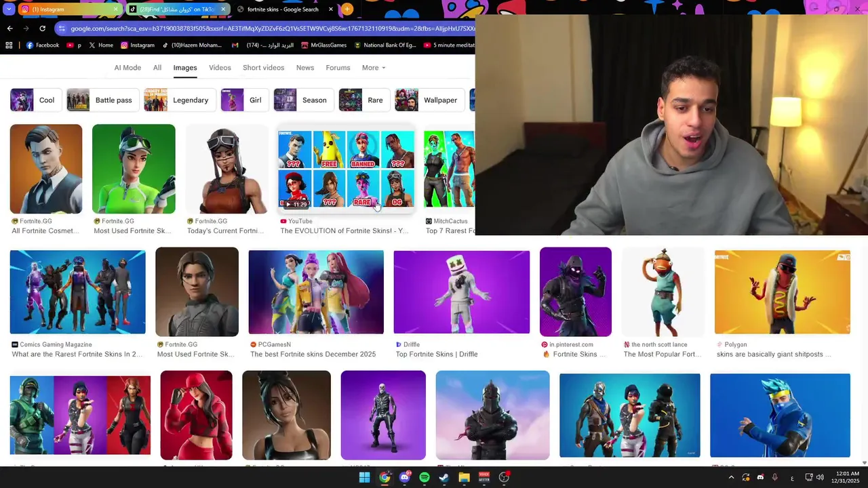Viewport: 868px width, 488px height.
Task: Select the fortnite skins Google Search tab
Action: pos(283,9)
